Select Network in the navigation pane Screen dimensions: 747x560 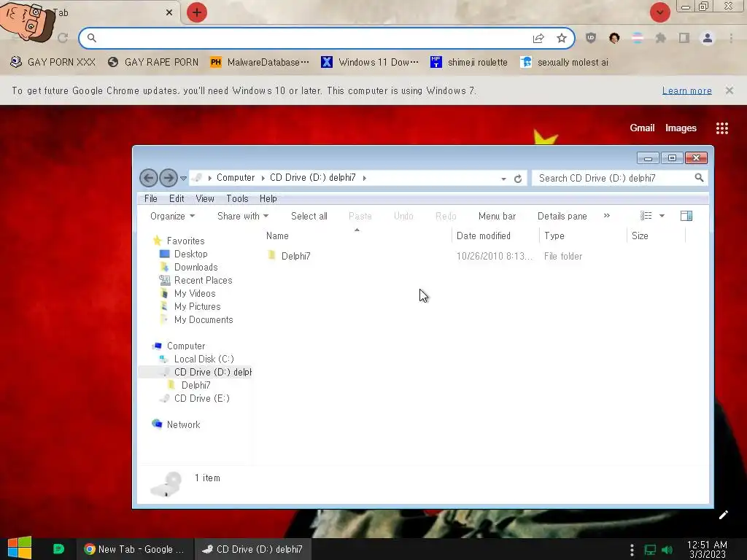click(x=183, y=425)
